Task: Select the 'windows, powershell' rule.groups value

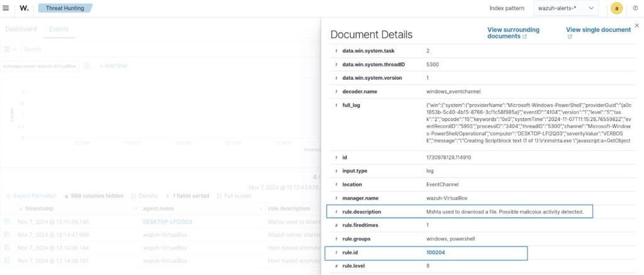Action: [450, 239]
